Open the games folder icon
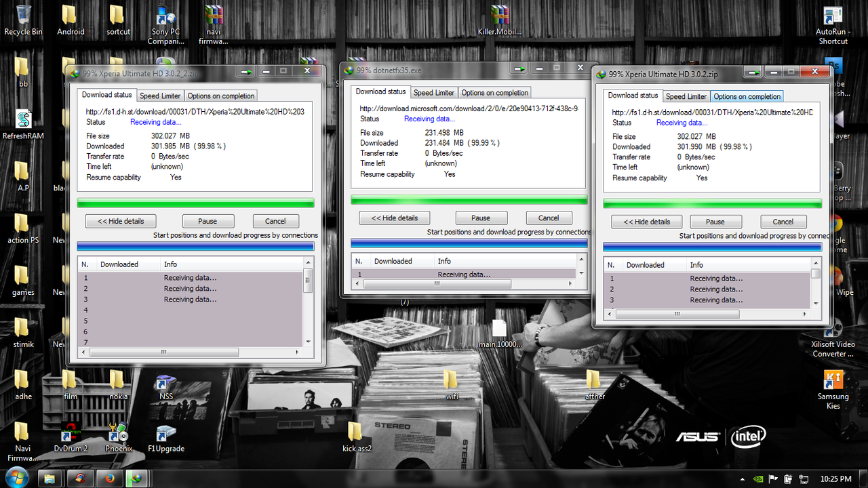Viewport: 868px width, 488px height. (23, 281)
